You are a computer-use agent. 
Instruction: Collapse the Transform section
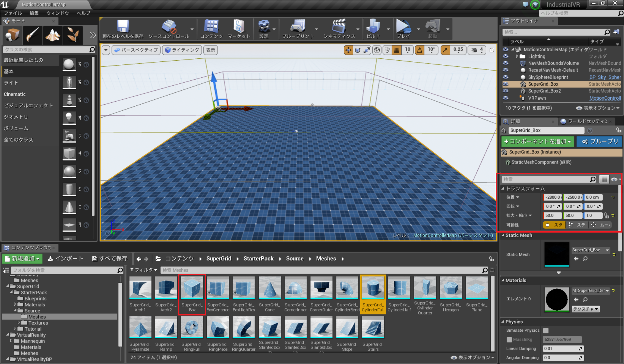coord(503,189)
